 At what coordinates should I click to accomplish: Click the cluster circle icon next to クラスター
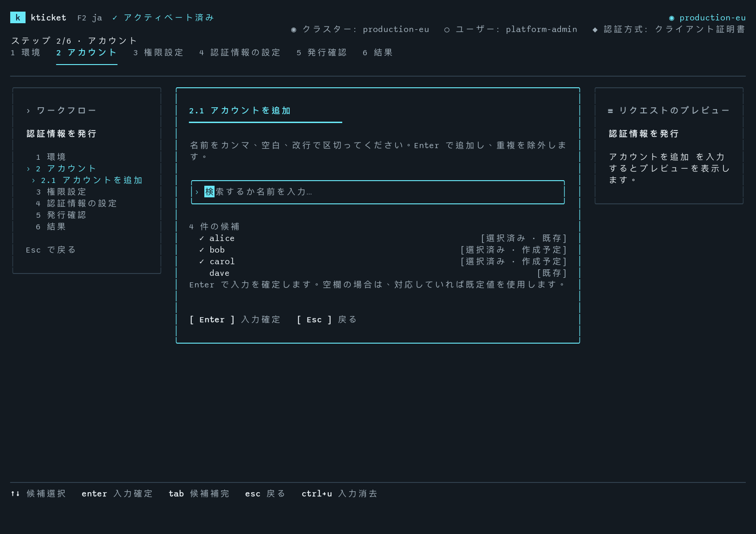293,29
